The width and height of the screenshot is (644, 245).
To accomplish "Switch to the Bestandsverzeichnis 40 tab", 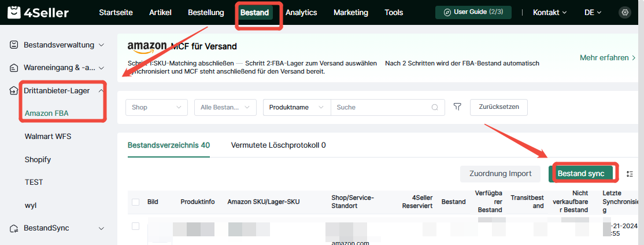I will 169,145.
